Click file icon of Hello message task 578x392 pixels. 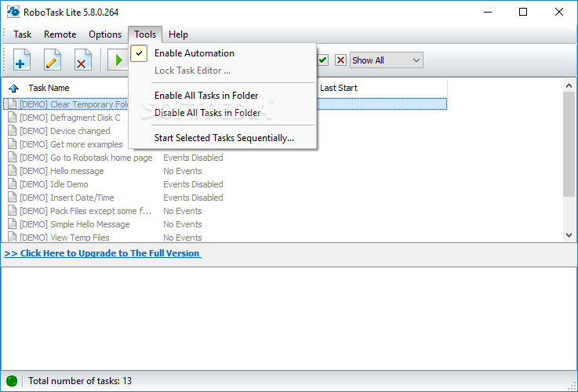pyautogui.click(x=13, y=171)
